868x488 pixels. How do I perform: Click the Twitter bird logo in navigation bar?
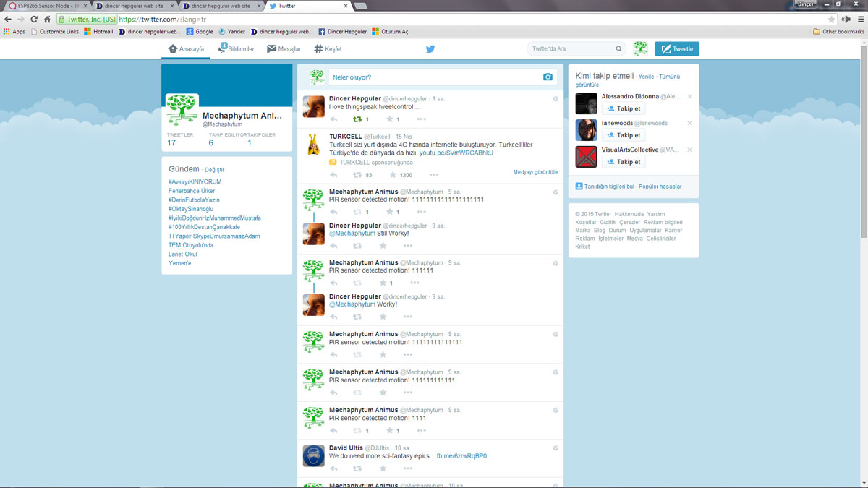coord(430,48)
